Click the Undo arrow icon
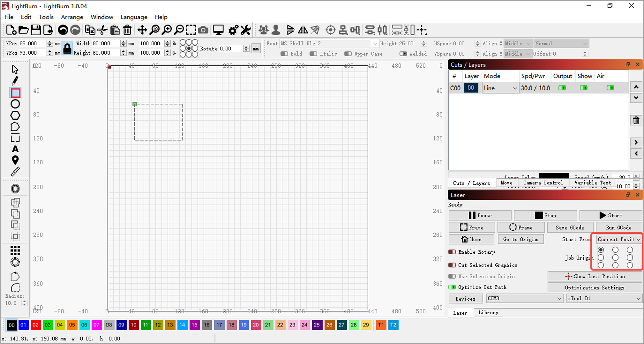The image size is (644, 344). coord(63,30)
